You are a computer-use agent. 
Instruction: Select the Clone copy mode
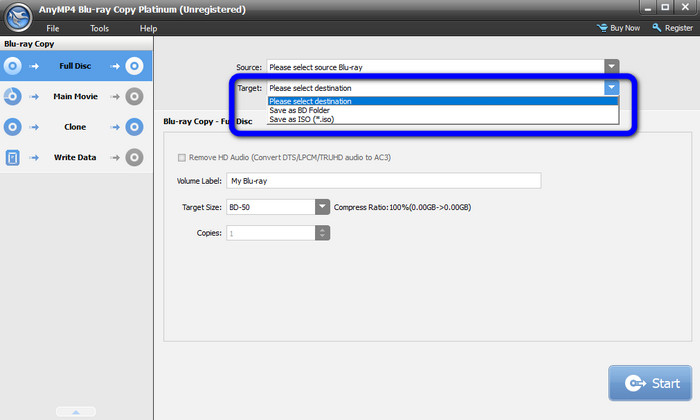pyautogui.click(x=76, y=127)
